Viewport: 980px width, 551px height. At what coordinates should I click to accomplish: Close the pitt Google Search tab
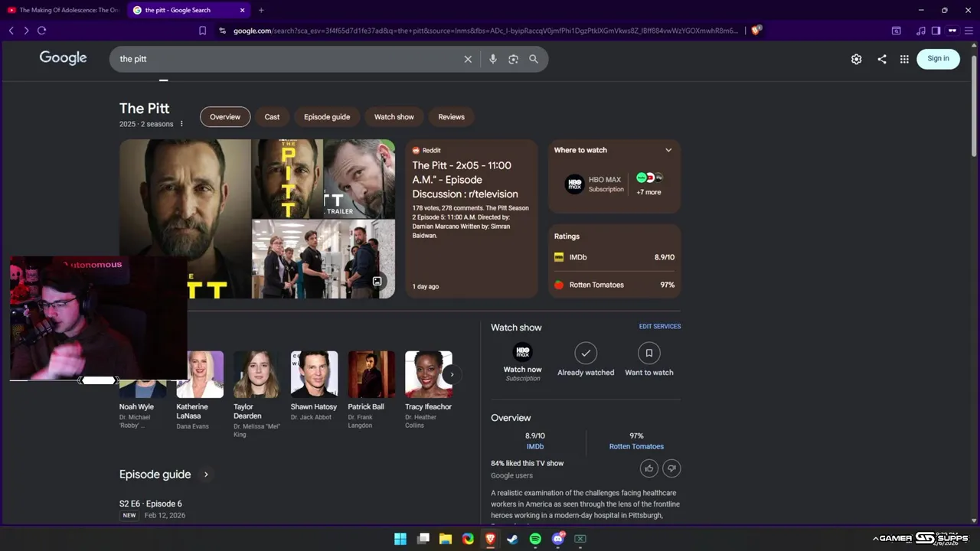(x=243, y=10)
